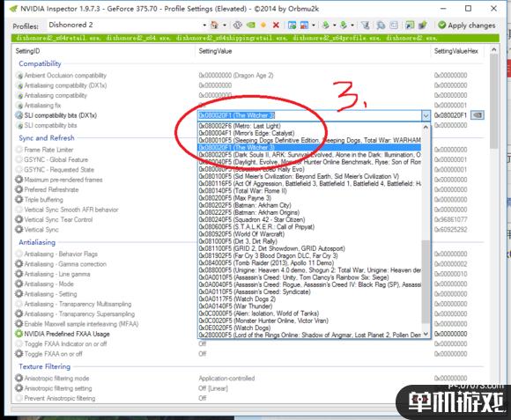The height and width of the screenshot is (420, 511).
Task: Click the Texture Filtering section header
Action: tap(44, 366)
